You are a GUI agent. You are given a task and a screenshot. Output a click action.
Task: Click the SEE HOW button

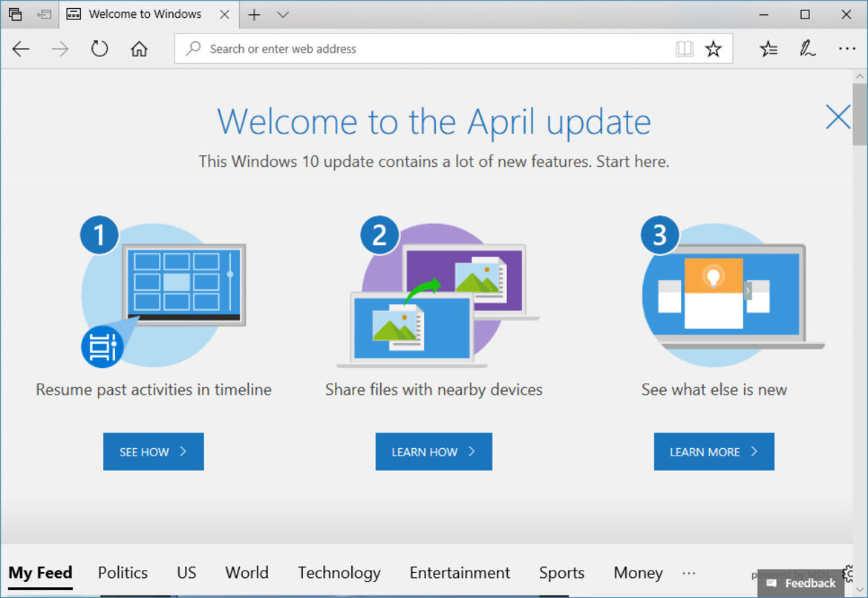click(154, 451)
